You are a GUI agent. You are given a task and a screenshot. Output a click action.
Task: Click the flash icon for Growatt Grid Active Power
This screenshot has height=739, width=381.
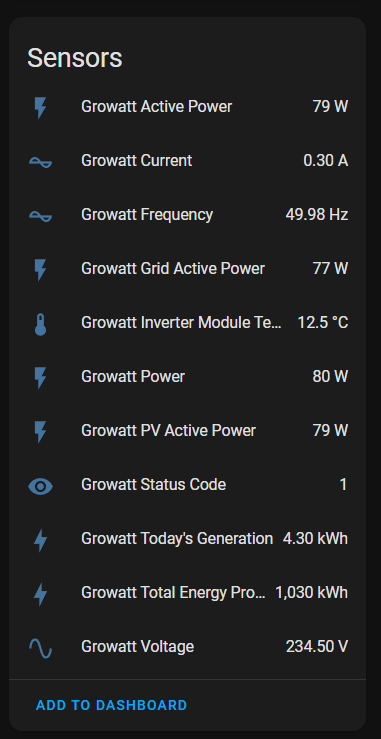tap(41, 269)
